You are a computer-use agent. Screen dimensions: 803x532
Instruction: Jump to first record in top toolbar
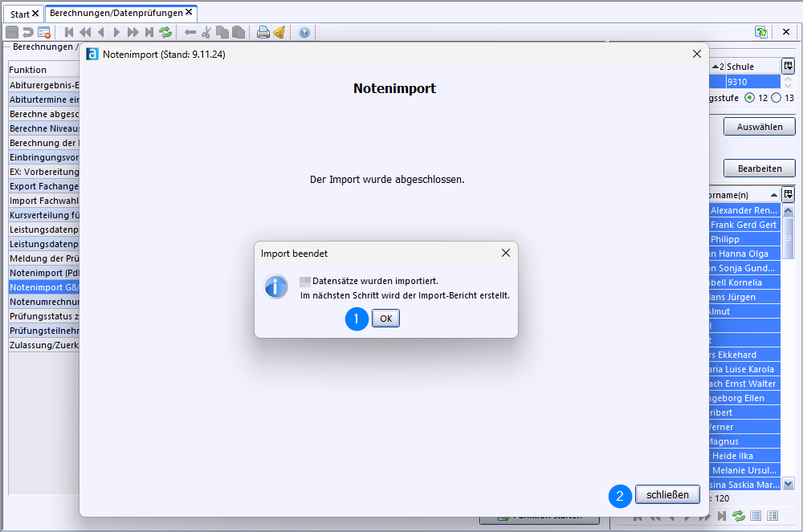pos(69,32)
